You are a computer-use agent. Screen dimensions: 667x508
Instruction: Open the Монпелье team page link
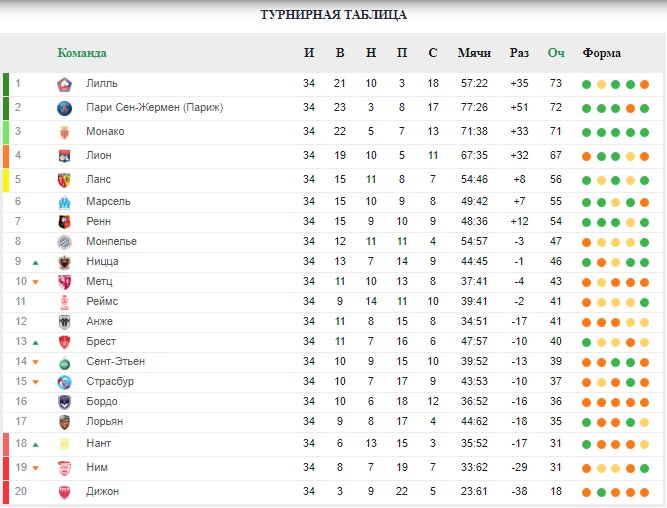(111, 241)
